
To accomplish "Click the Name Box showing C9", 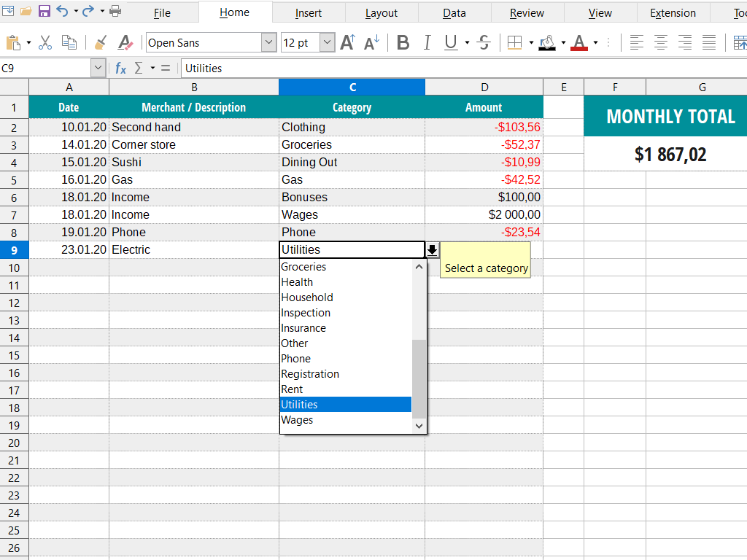I will click(x=47, y=68).
